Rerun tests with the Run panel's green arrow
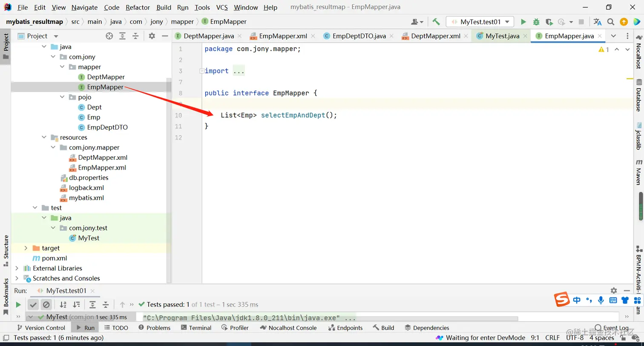Image resolution: width=644 pixels, height=346 pixels. tap(18, 305)
